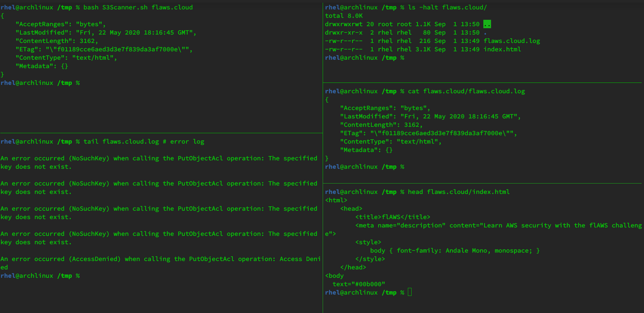Click the "LastModified" line in the cat output
The width and height of the screenshot is (644, 313).
[x=430, y=116]
